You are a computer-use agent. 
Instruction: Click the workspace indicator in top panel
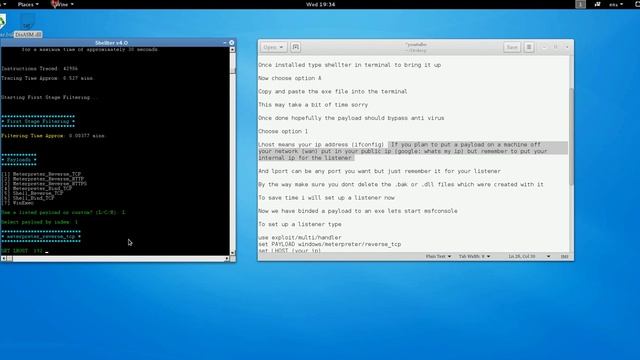[x=580, y=4]
